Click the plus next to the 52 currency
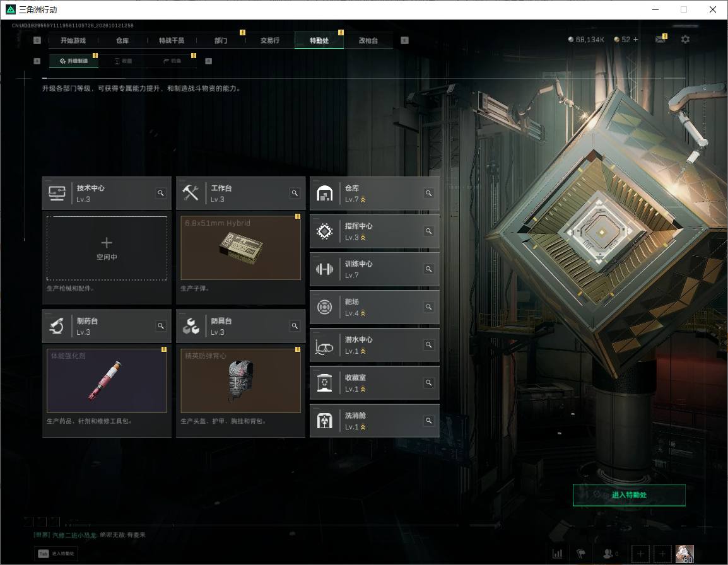 (636, 40)
